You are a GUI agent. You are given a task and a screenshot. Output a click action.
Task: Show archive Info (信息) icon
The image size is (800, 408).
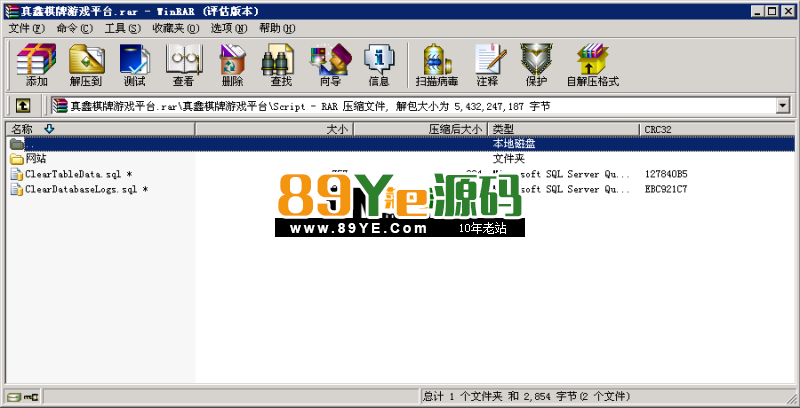pos(379,65)
